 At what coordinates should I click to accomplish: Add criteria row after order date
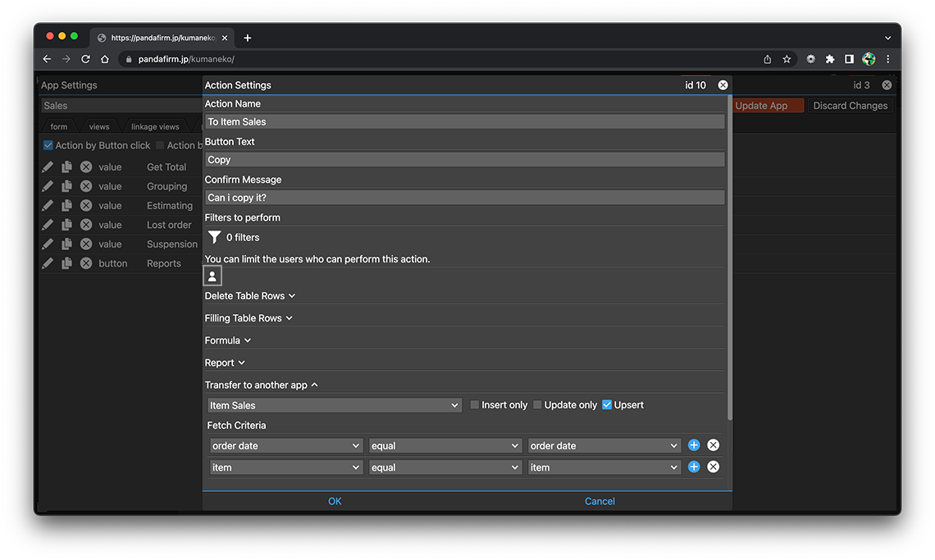[x=694, y=445]
